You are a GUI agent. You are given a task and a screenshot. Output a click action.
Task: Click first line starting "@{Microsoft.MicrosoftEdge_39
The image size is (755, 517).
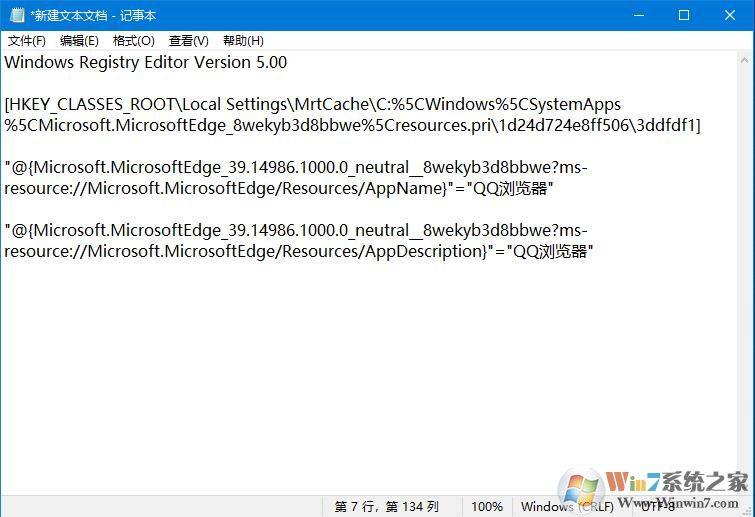pyautogui.click(x=296, y=168)
